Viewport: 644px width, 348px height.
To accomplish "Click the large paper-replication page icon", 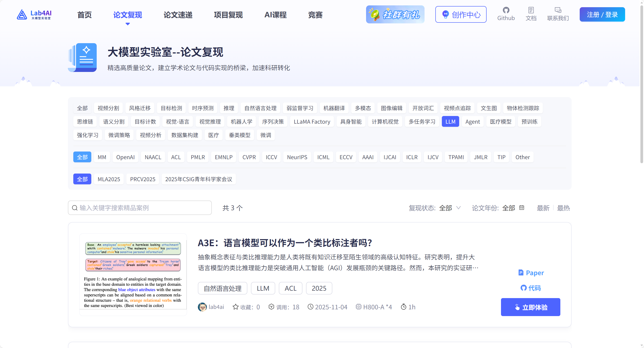I will tap(83, 58).
